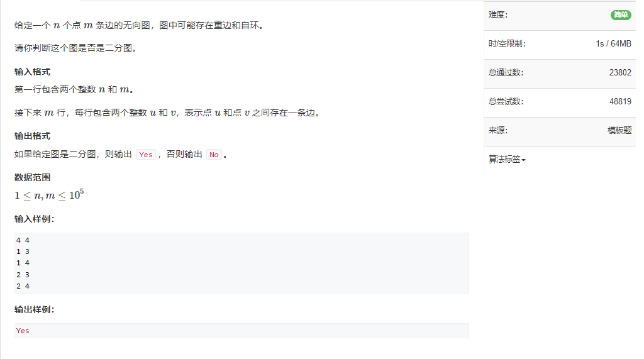The image size is (644, 359).
Task: Click the inline Yes code tag
Action: (146, 155)
